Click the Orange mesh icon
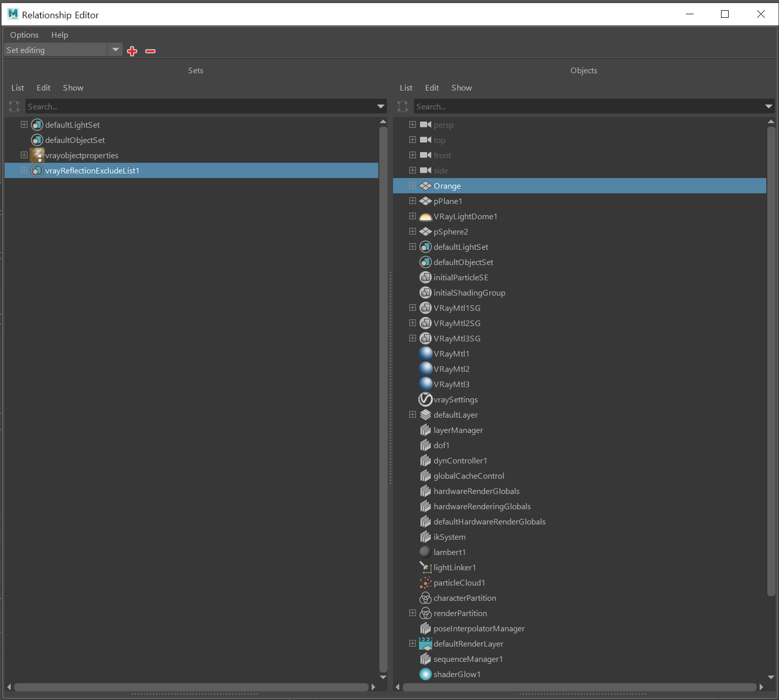Viewport: 779px width, 700px height. [426, 186]
